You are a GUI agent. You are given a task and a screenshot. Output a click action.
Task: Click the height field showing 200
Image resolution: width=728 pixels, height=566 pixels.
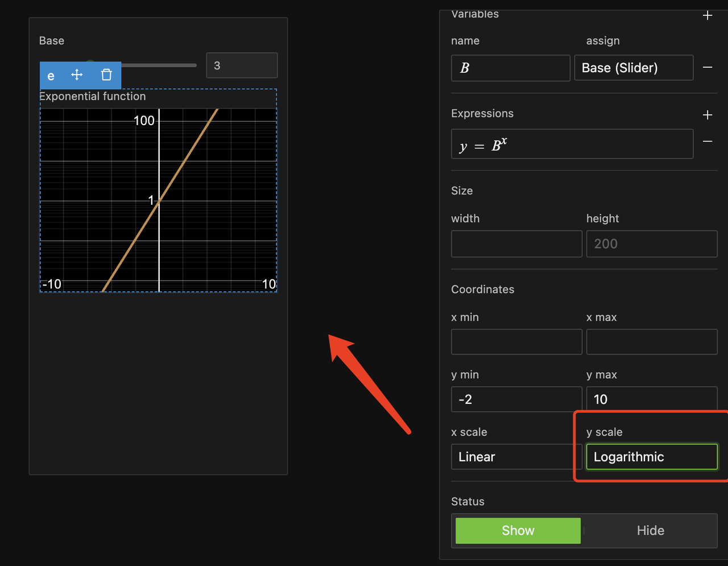(651, 243)
